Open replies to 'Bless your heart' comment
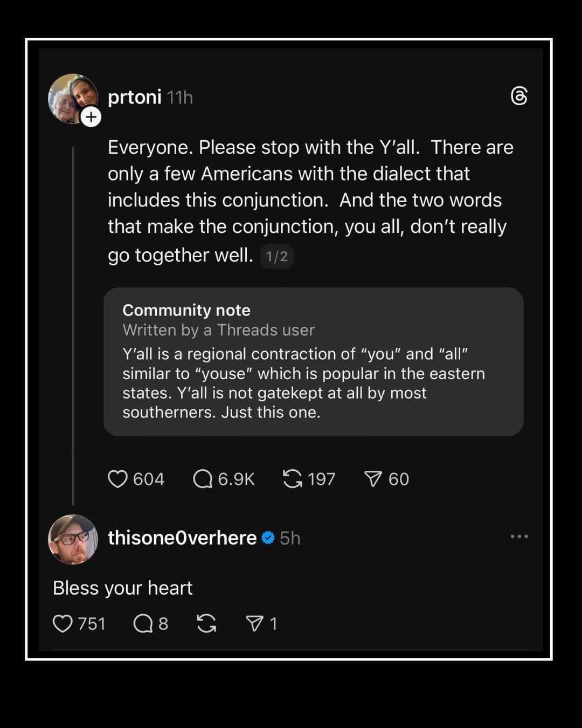Viewport: 582px width, 728px height. tap(143, 623)
